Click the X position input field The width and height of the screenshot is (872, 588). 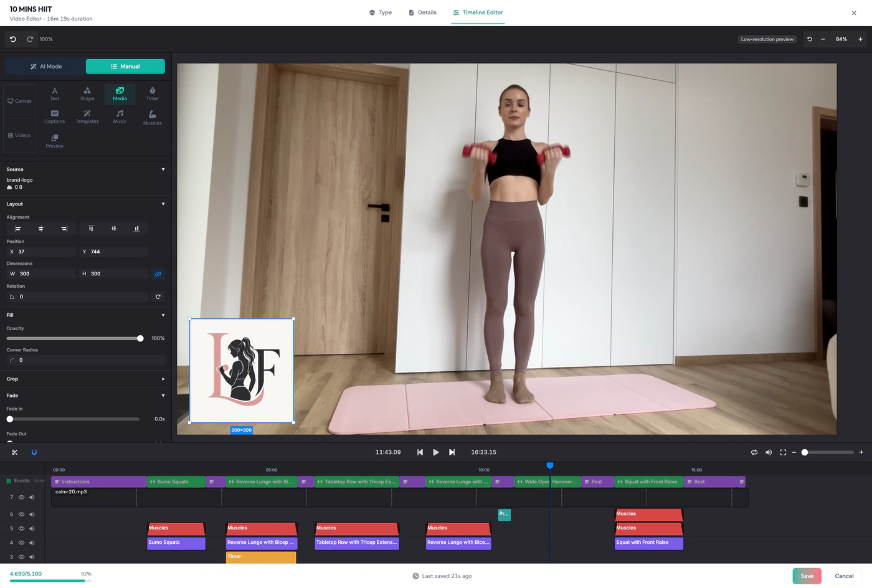(42, 252)
